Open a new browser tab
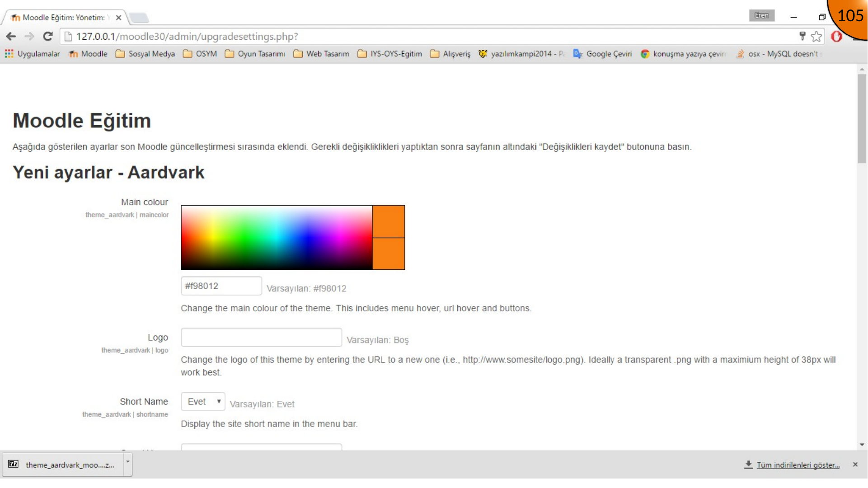Viewport: 868px width, 488px height. tap(139, 18)
